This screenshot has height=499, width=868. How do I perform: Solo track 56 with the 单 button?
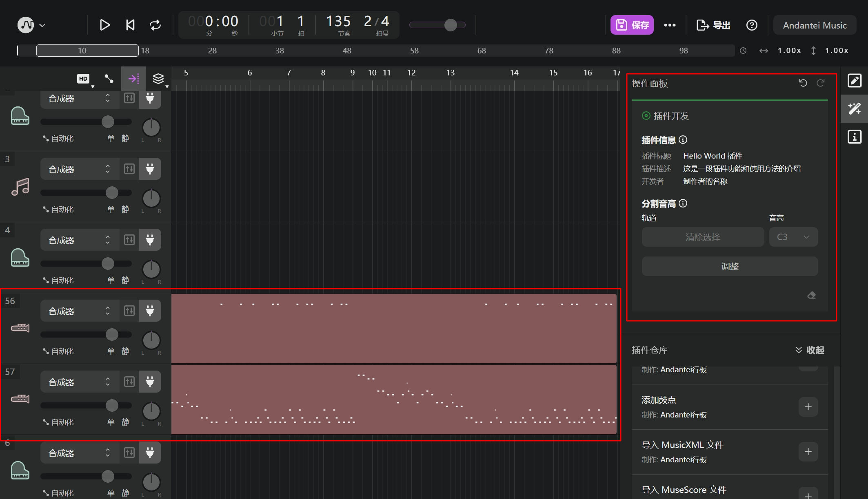click(x=111, y=351)
